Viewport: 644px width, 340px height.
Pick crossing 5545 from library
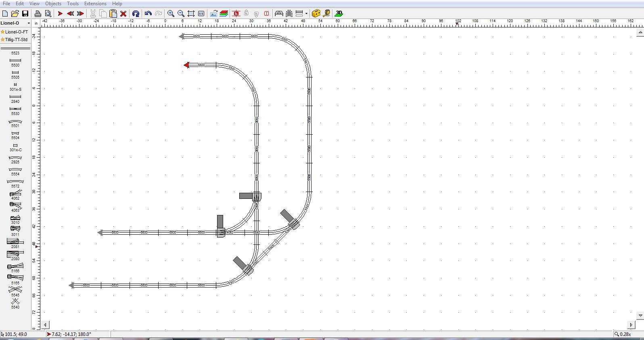(15, 292)
